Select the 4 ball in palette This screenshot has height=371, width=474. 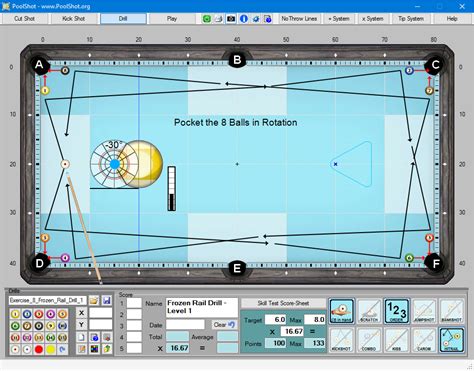tap(51, 314)
